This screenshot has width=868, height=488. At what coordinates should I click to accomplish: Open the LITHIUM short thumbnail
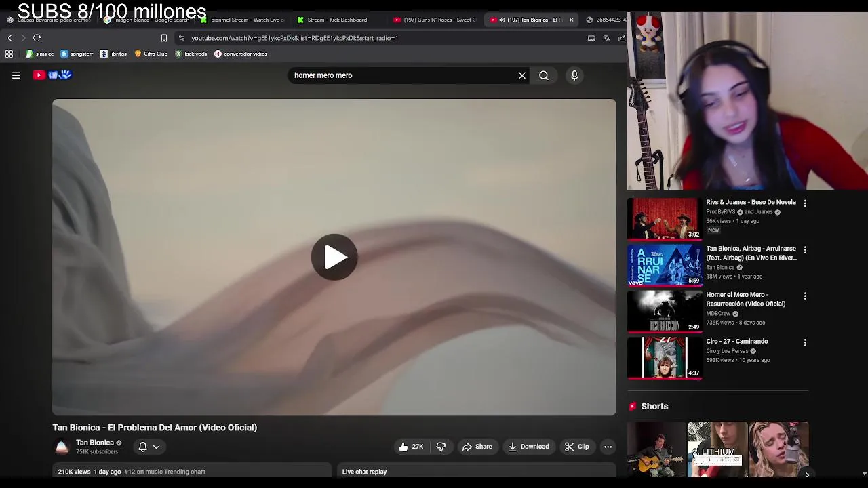coord(717,449)
